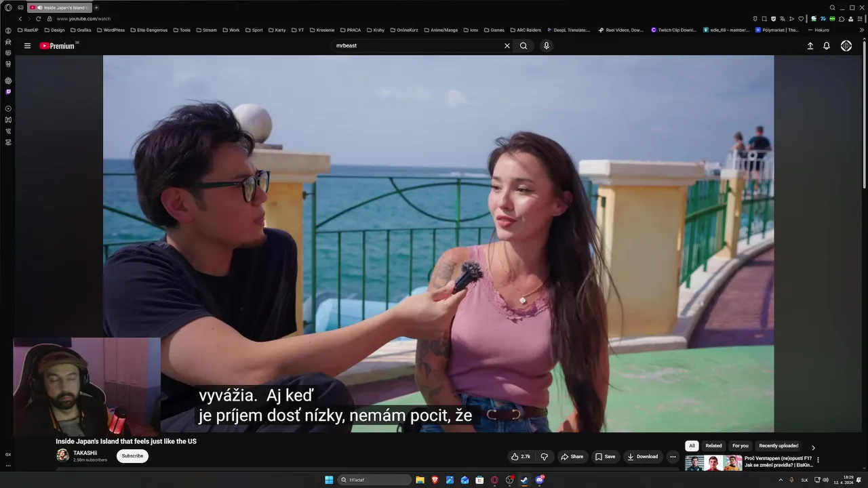This screenshot has width=868, height=488.
Task: Select the Related filter chip
Action: pyautogui.click(x=713, y=446)
